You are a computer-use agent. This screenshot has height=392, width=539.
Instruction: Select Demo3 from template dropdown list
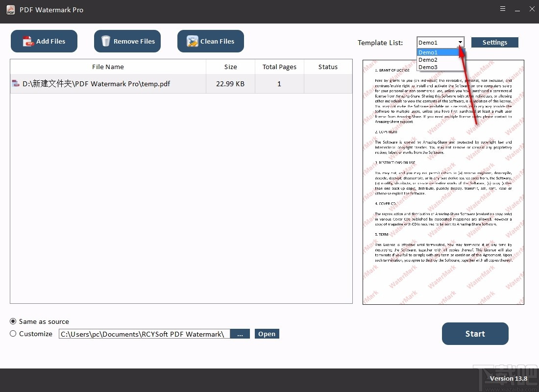[x=438, y=67]
